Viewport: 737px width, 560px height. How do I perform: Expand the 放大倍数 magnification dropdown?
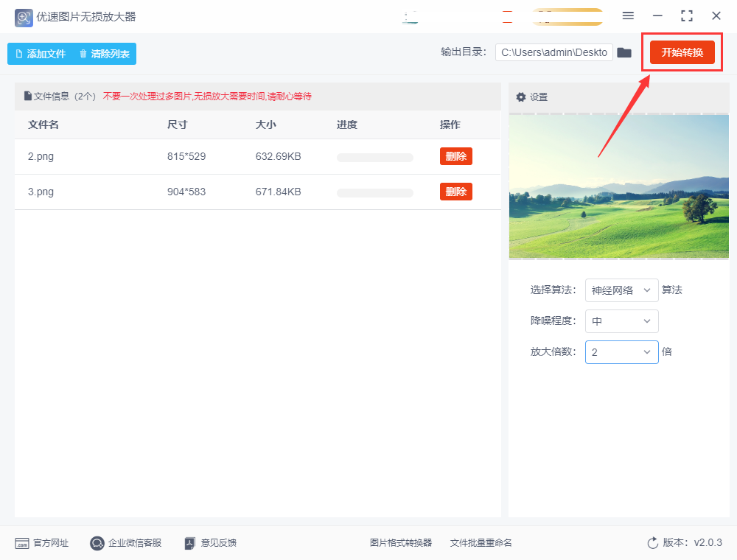pos(621,352)
